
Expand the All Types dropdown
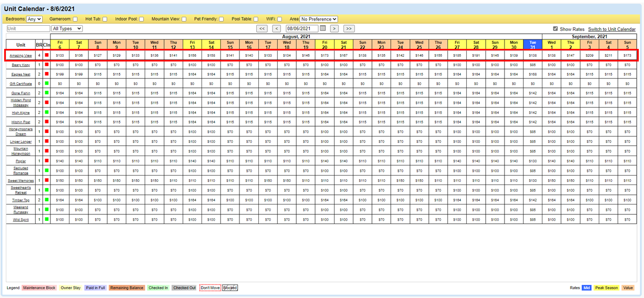pos(67,28)
